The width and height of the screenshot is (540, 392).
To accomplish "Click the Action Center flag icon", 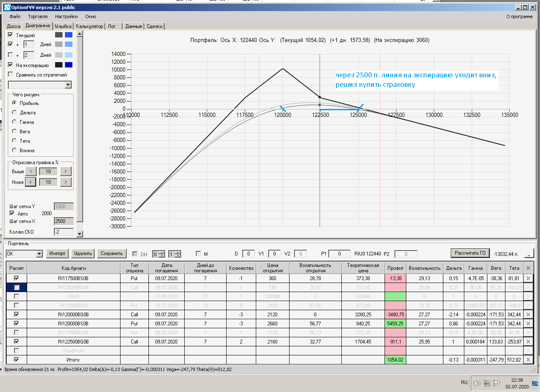I will tap(497, 383).
